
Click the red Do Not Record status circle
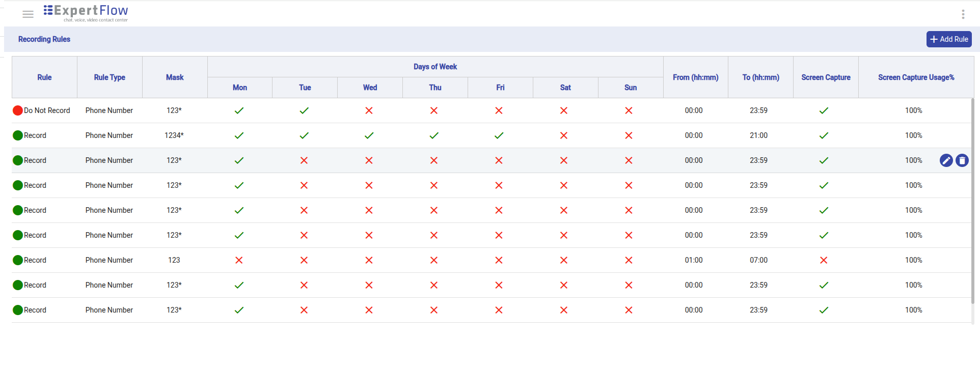[18, 110]
